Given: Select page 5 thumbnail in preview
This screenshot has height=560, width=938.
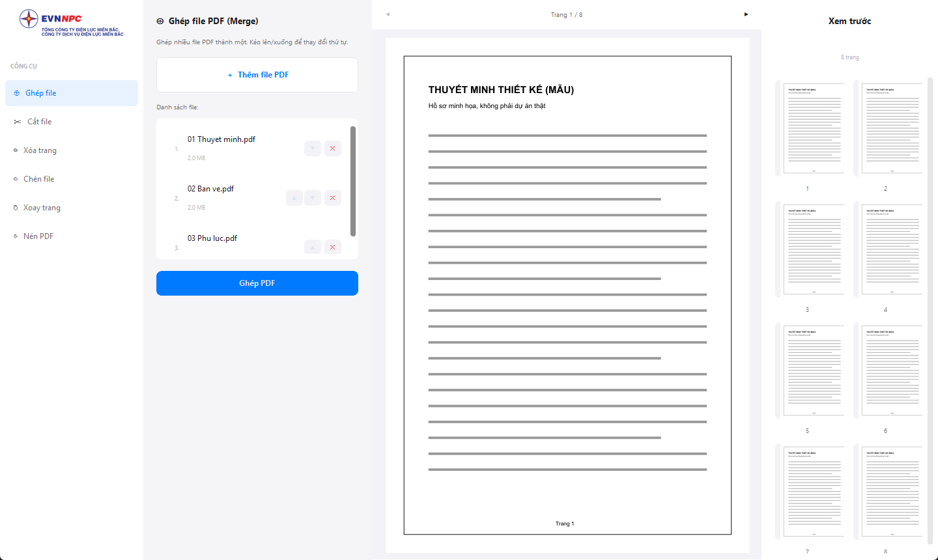Looking at the screenshot, I should [x=810, y=371].
